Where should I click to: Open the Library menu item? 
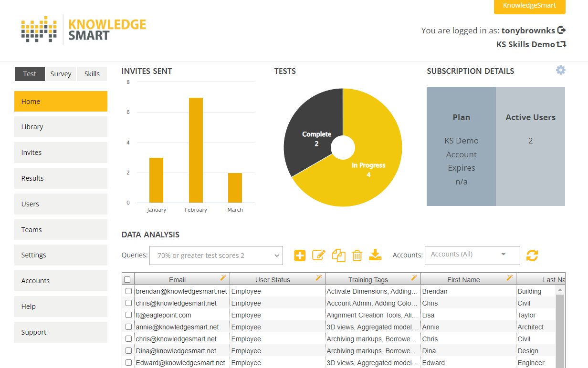click(x=61, y=127)
